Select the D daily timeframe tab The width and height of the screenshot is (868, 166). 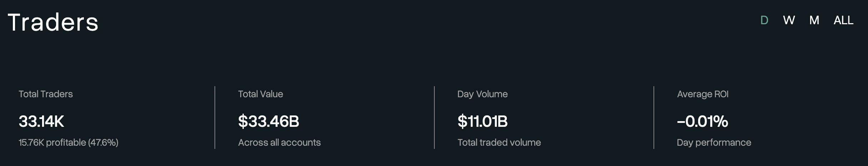764,20
